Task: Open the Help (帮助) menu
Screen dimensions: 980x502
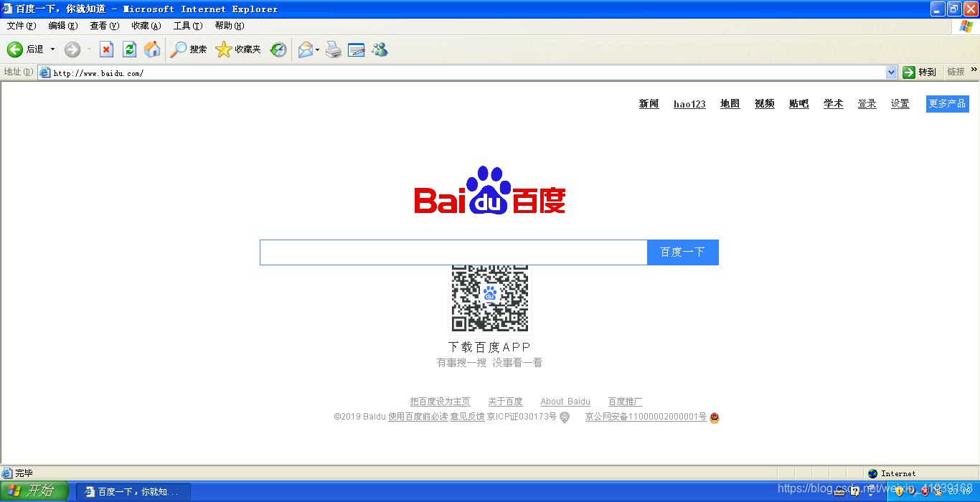Action: click(x=229, y=26)
